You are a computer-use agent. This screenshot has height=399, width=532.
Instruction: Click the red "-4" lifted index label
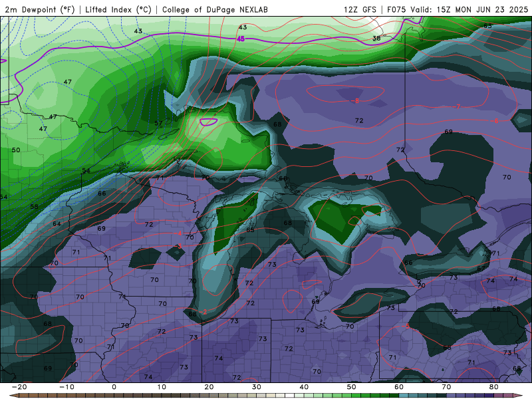(x=179, y=233)
